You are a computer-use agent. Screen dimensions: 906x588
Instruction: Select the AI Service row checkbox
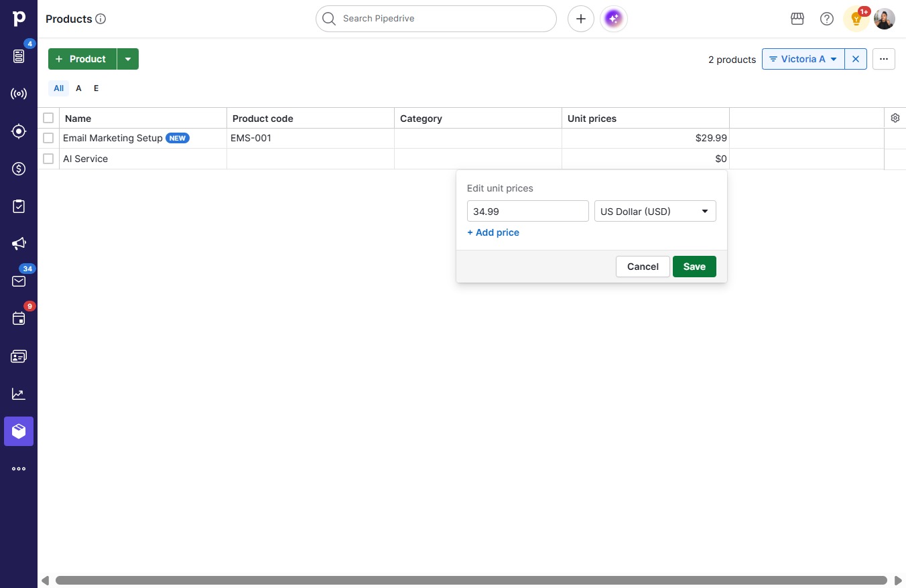point(48,159)
